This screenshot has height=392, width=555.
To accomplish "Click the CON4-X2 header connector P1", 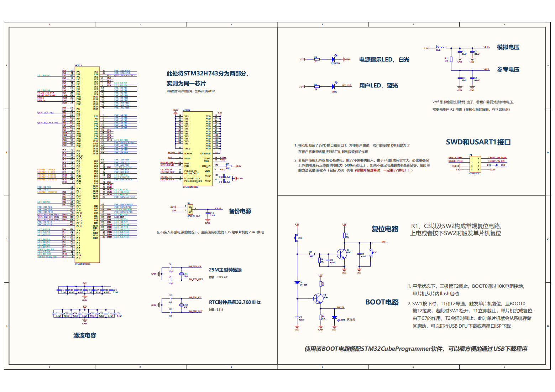I will (475, 164).
